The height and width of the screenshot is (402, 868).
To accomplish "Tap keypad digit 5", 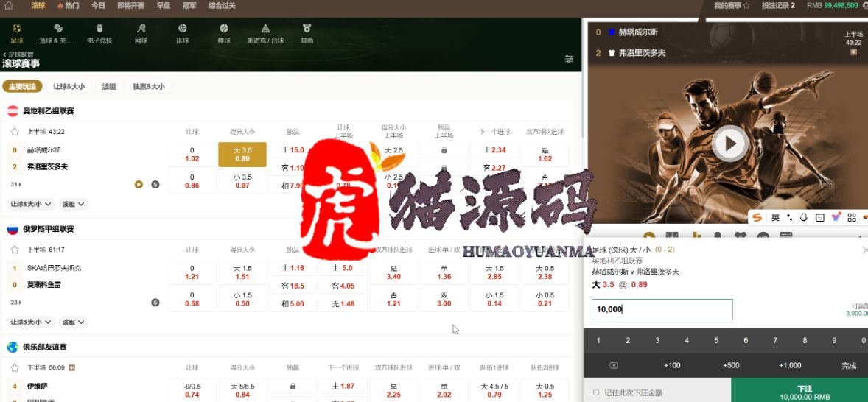I will tap(716, 341).
